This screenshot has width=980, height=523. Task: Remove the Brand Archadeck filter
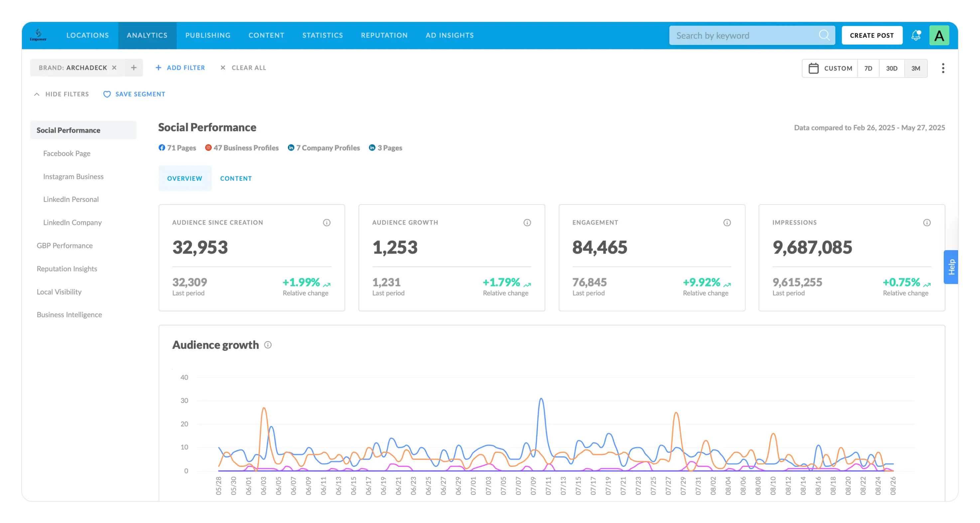coord(114,68)
